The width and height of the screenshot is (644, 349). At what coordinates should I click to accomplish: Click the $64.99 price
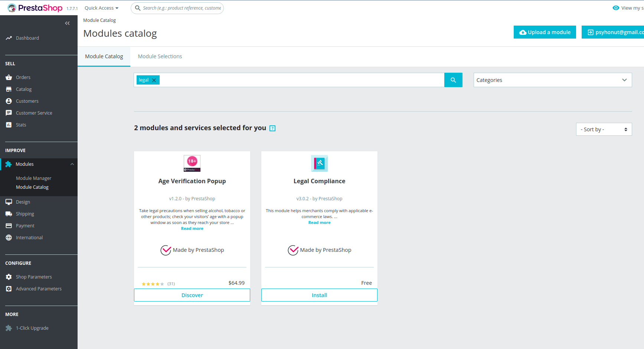(236, 283)
